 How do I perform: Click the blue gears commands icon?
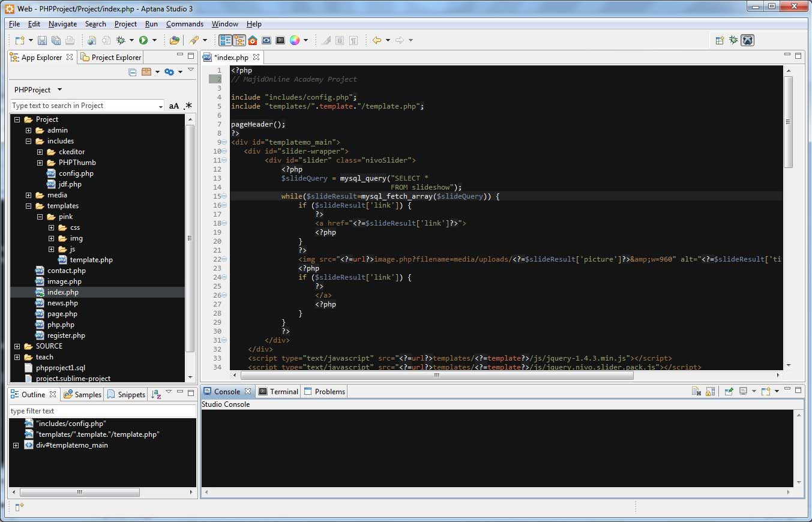point(169,72)
